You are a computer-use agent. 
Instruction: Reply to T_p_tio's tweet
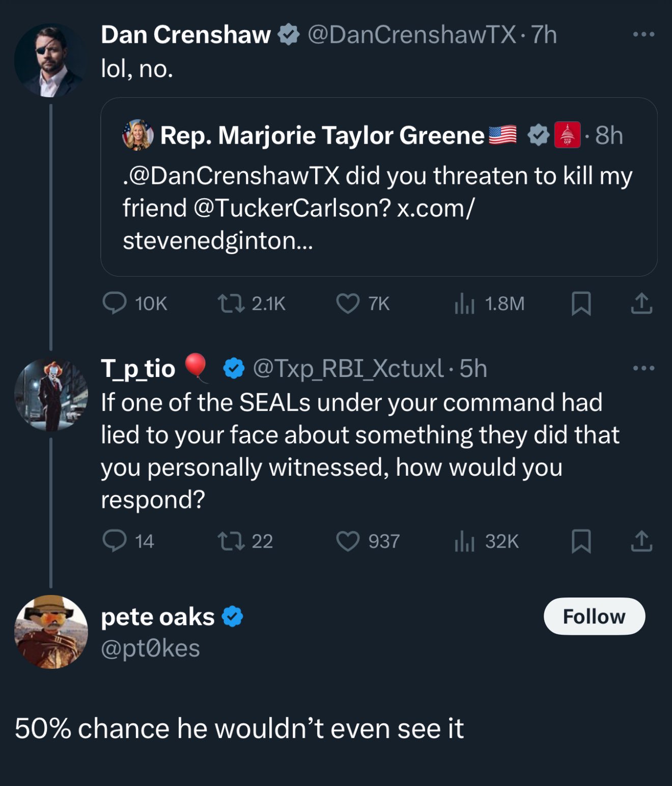[x=115, y=541]
